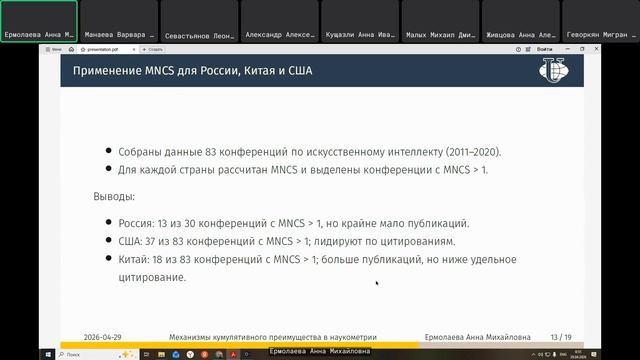This screenshot has height=360, width=640.
Task: Click the university logo on the slide header
Action: [553, 70]
